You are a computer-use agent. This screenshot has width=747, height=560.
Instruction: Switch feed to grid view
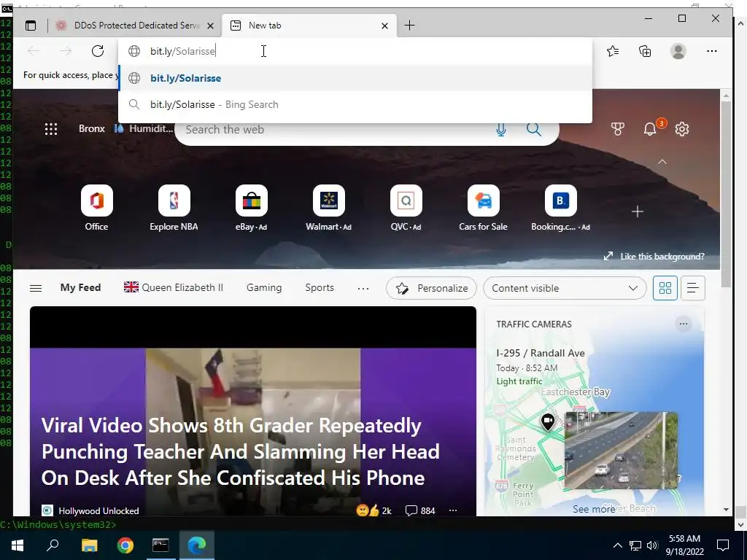[x=665, y=288]
